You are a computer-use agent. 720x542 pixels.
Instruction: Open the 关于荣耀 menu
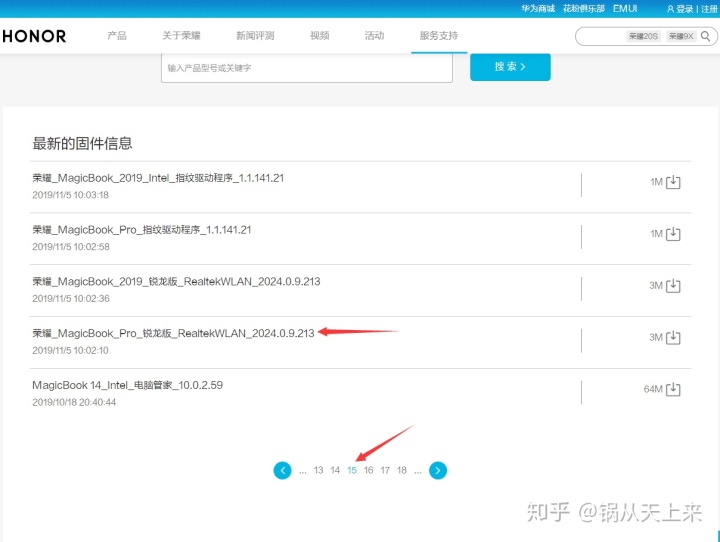(181, 35)
